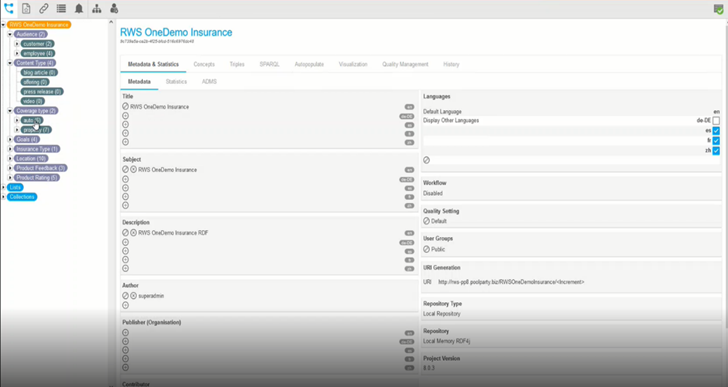The image size is (728, 387).
Task: Click the document file toolbar icon
Action: (x=26, y=8)
